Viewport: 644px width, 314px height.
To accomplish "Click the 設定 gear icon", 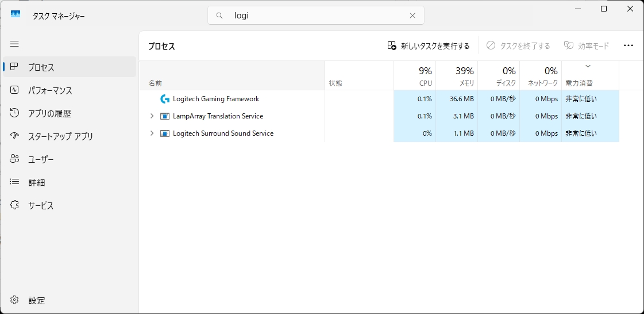I will (x=14, y=300).
